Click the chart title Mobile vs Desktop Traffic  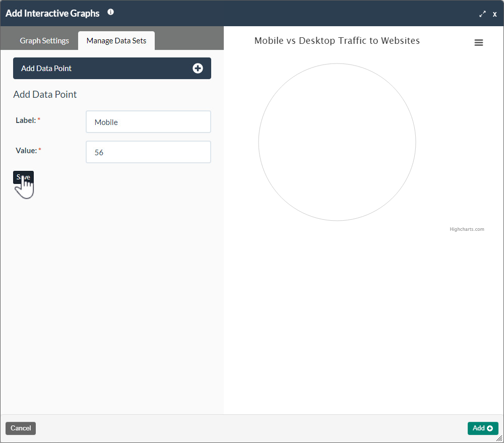coord(337,40)
